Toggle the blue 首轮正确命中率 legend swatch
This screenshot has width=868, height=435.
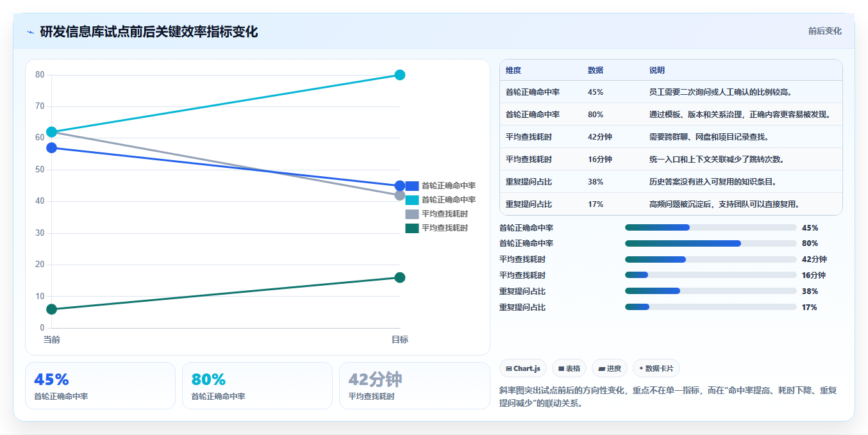412,186
